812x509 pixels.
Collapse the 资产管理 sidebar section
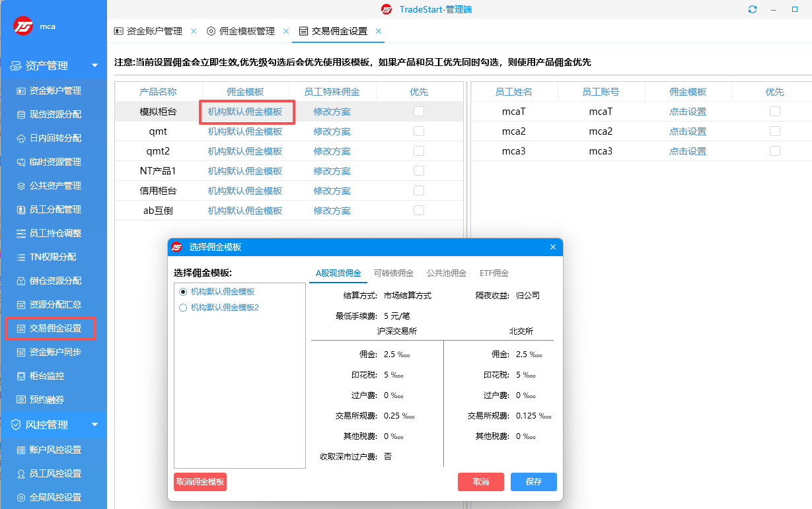pyautogui.click(x=94, y=65)
